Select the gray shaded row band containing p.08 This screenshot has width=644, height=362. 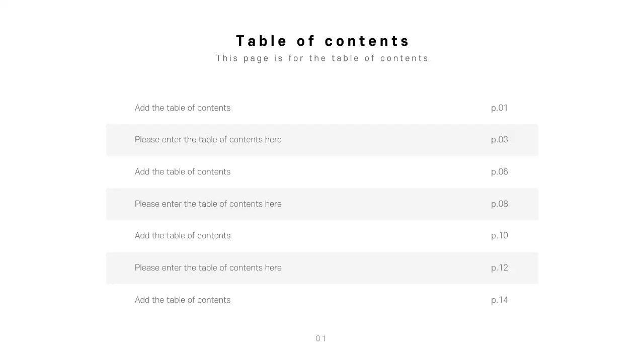pyautogui.click(x=382, y=204)
